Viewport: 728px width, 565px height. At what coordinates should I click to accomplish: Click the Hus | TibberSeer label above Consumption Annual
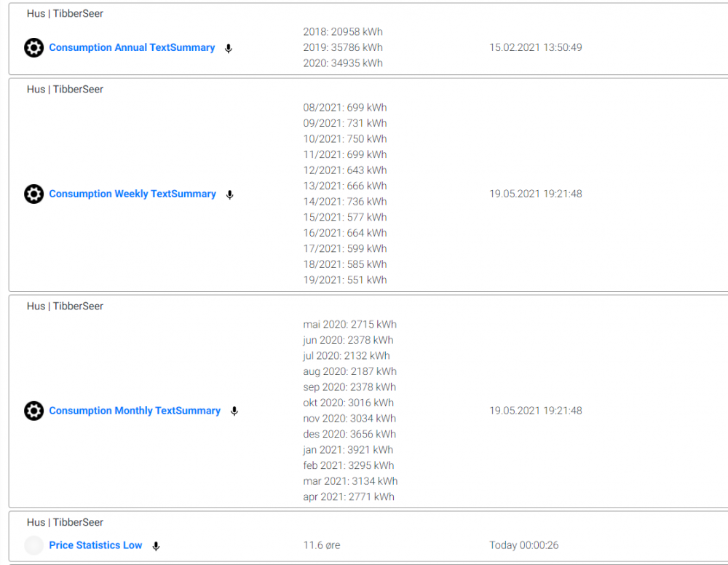pyautogui.click(x=66, y=14)
